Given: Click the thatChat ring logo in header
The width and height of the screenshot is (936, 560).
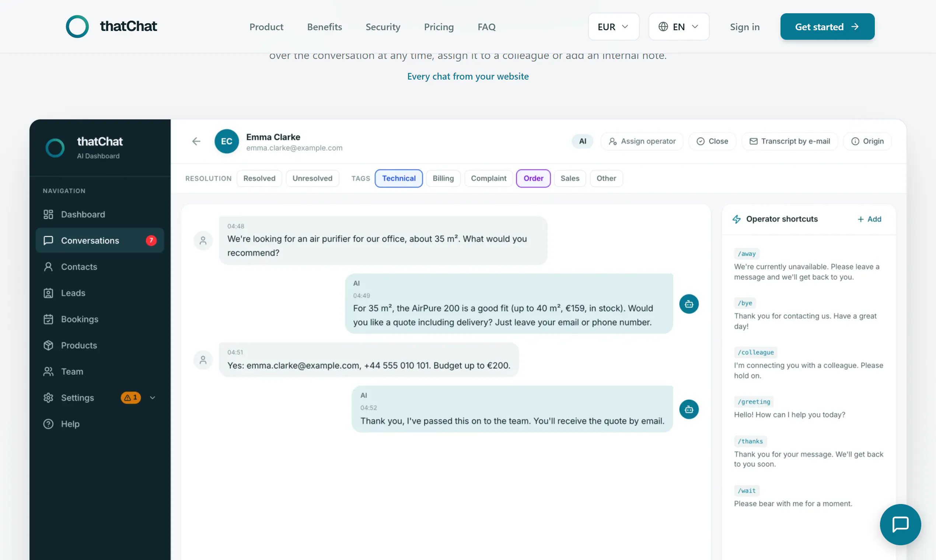Looking at the screenshot, I should [77, 27].
